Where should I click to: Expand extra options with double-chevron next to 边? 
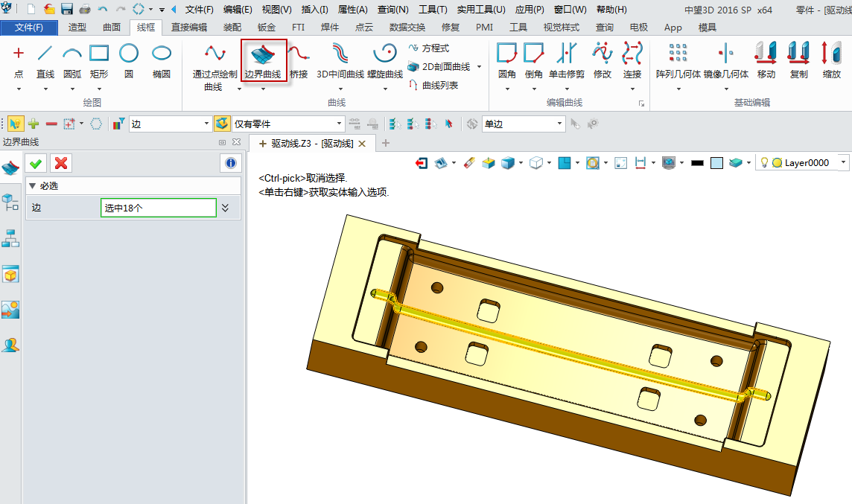226,208
